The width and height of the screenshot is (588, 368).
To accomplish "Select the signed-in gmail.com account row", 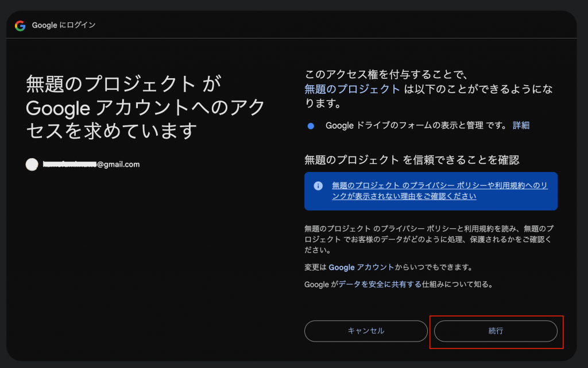I will [x=86, y=164].
